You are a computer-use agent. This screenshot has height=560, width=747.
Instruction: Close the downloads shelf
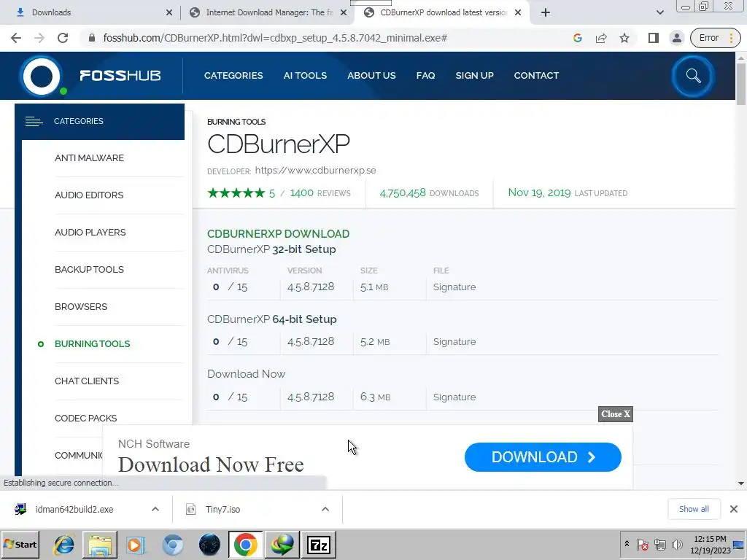734,509
